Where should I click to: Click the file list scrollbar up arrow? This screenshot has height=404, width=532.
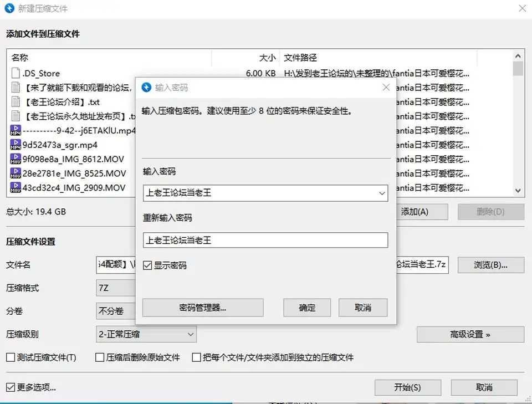click(x=518, y=56)
